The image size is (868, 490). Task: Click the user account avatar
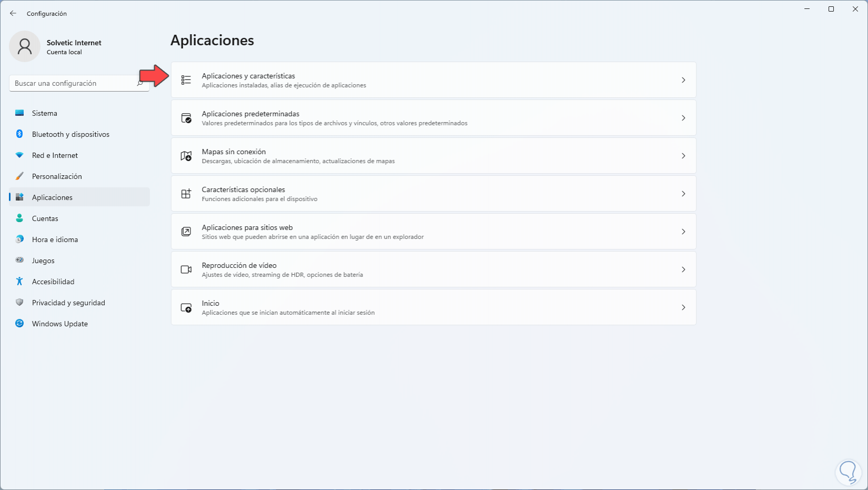25,46
